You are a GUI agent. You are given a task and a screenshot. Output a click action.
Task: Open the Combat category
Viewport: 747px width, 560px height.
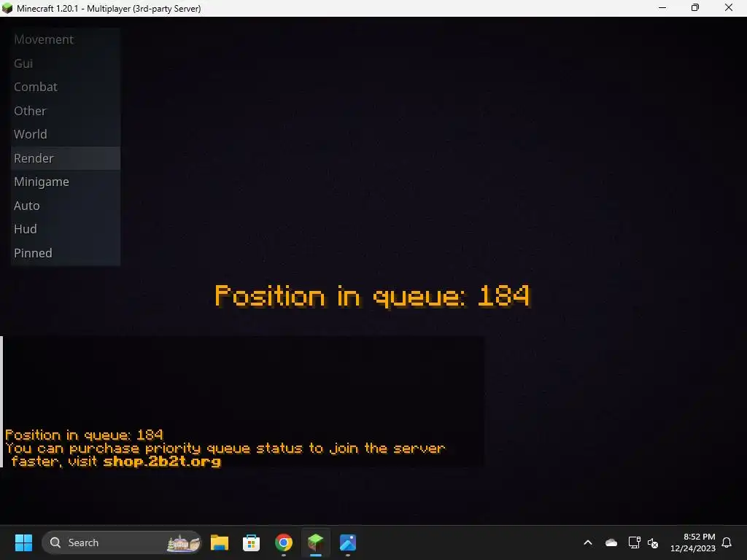click(x=65, y=87)
